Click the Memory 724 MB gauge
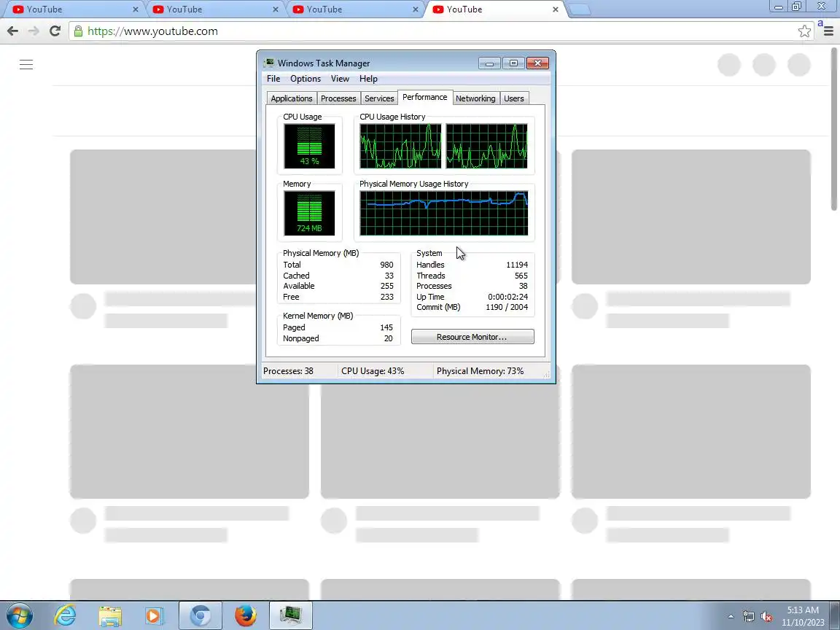Screen dimensions: 840x630 click(x=309, y=213)
